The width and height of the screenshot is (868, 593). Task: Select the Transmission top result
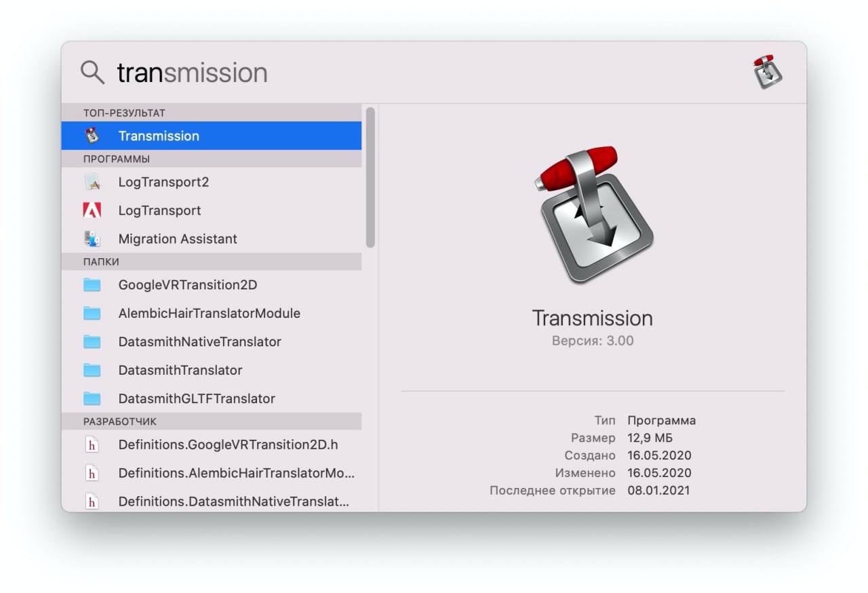(x=212, y=136)
